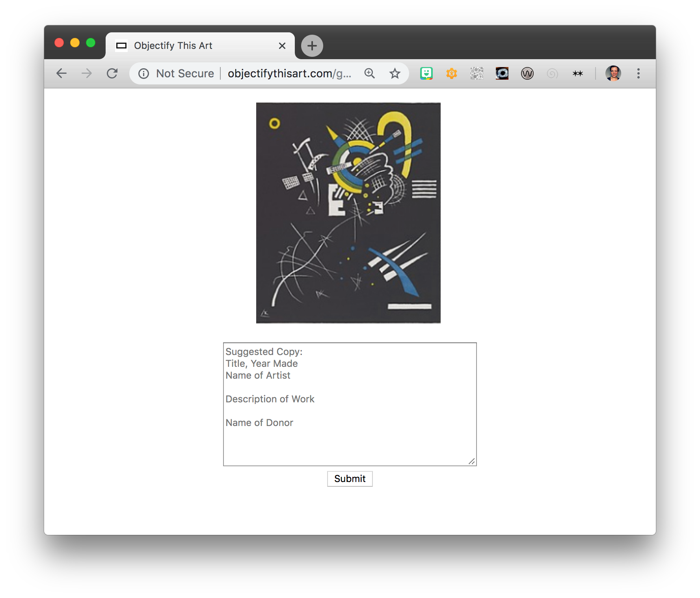The image size is (700, 598).
Task: Submit the artwork description form
Action: (x=350, y=479)
